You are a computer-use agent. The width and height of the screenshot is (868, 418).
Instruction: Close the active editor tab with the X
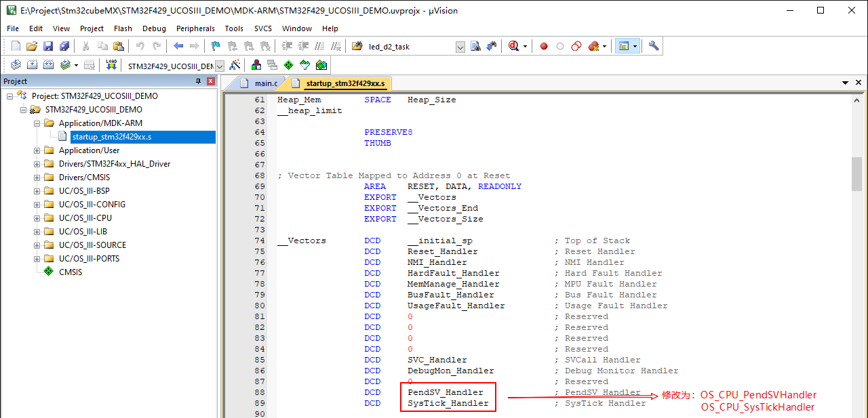[858, 83]
